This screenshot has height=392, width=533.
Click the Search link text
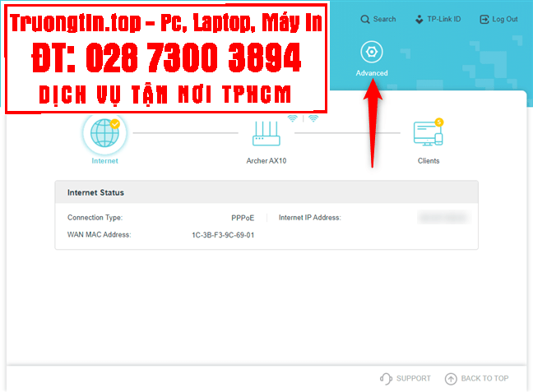(x=384, y=19)
